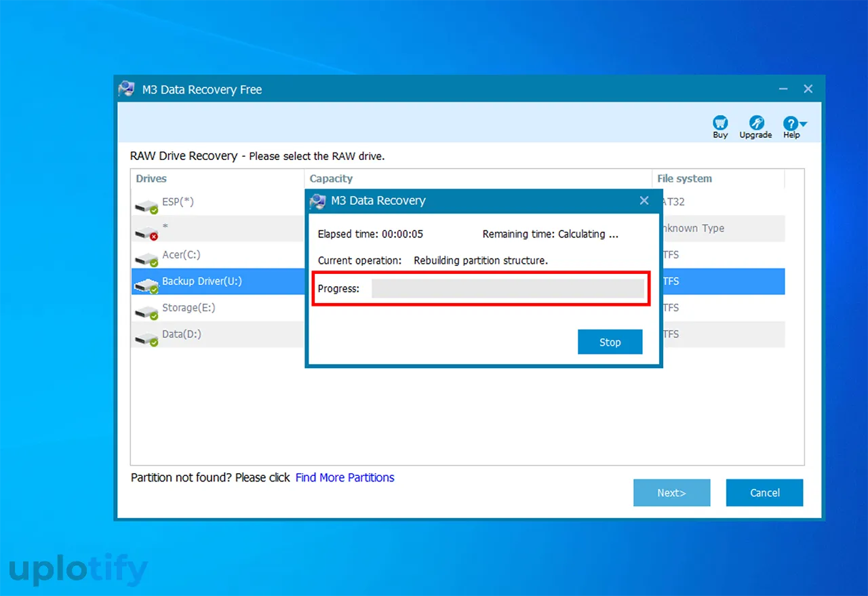The height and width of the screenshot is (596, 868).
Task: Click the rebuilding progress bar
Action: click(508, 288)
